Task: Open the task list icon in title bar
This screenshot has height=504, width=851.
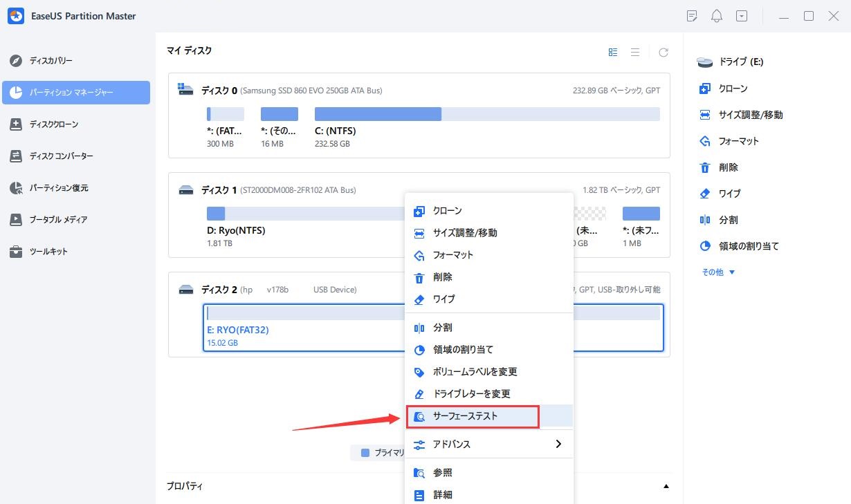Action: pos(691,16)
